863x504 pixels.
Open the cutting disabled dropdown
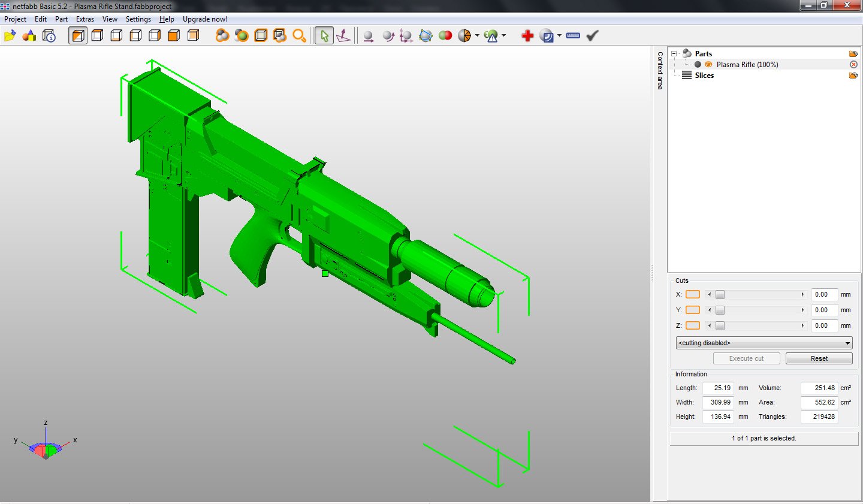tap(764, 343)
